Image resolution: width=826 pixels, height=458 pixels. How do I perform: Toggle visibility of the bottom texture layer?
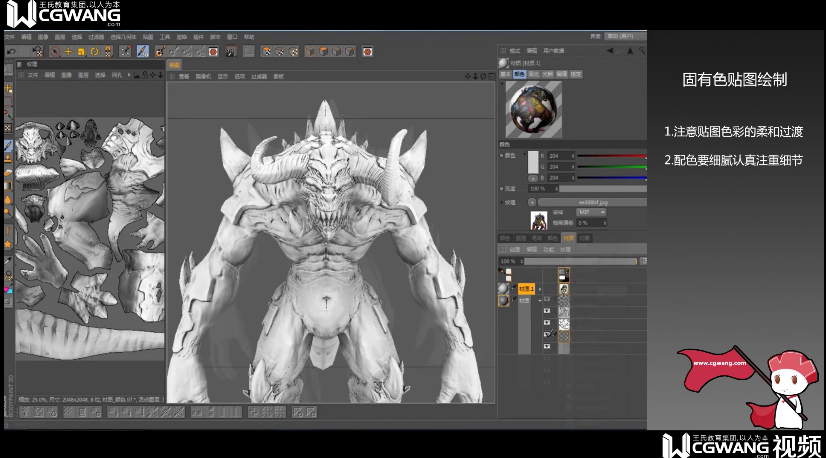546,346
